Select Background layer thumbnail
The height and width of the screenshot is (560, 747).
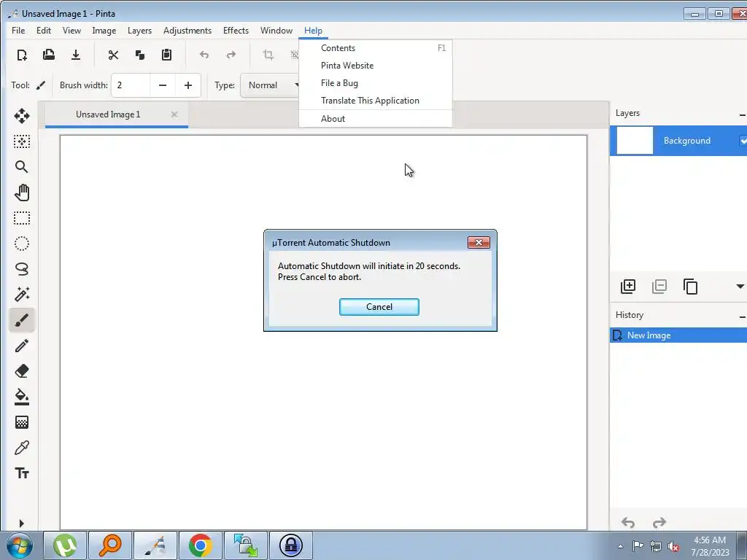click(635, 141)
